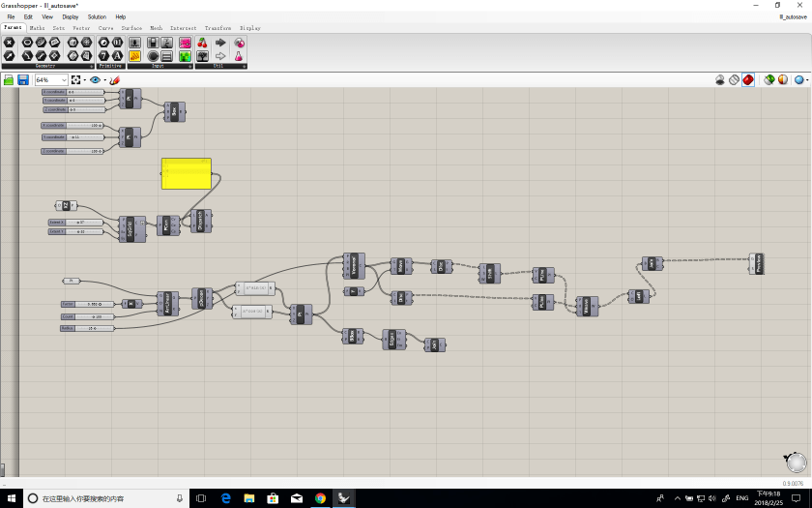Disable geometry preview with no-preview icon

(x=720, y=79)
